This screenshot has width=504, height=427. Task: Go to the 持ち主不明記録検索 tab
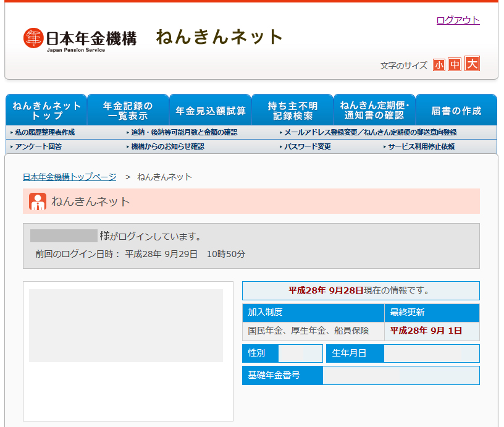coord(292,111)
